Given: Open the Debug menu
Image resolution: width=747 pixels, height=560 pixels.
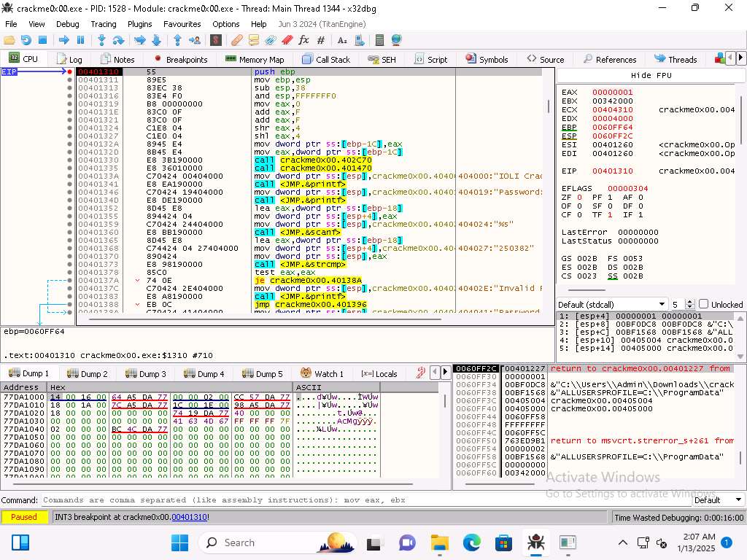Looking at the screenshot, I should [x=67, y=24].
